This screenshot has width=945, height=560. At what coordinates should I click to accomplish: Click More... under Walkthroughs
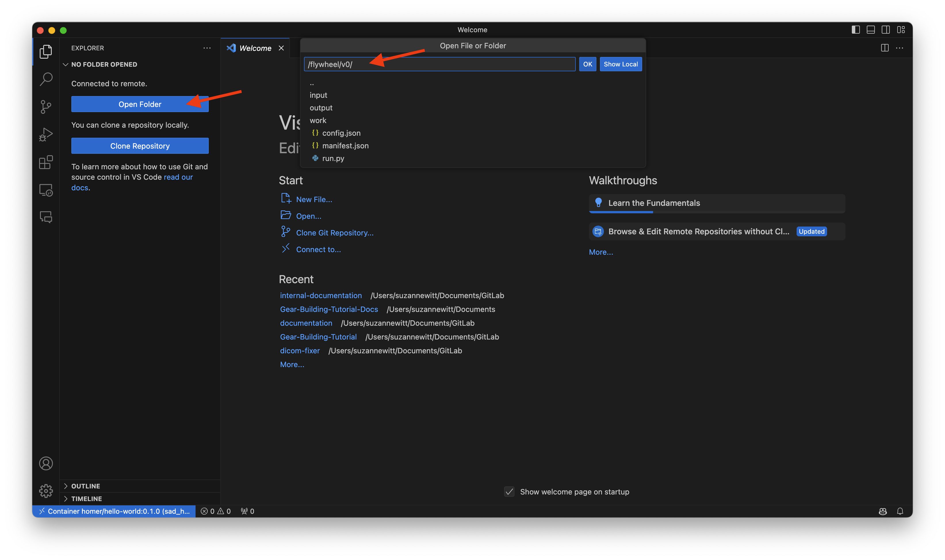(601, 252)
